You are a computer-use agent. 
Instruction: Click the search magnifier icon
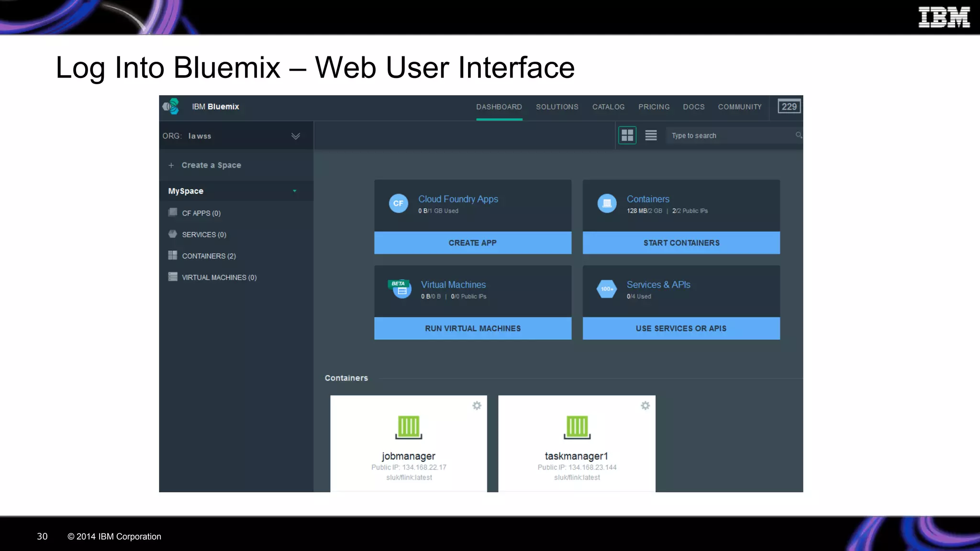coord(799,135)
